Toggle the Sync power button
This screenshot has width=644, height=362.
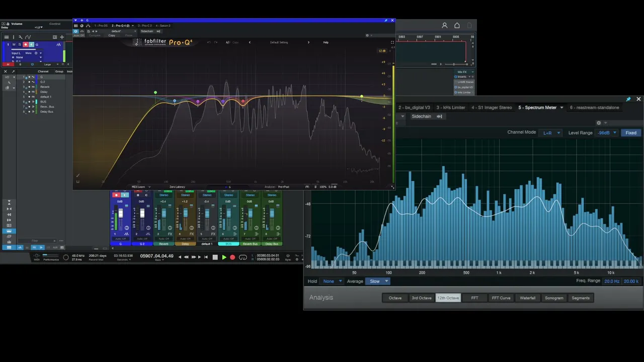(x=288, y=255)
